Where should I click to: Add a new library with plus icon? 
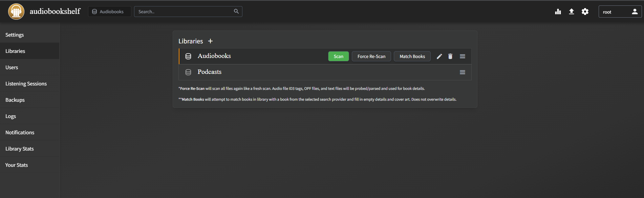[x=210, y=41]
